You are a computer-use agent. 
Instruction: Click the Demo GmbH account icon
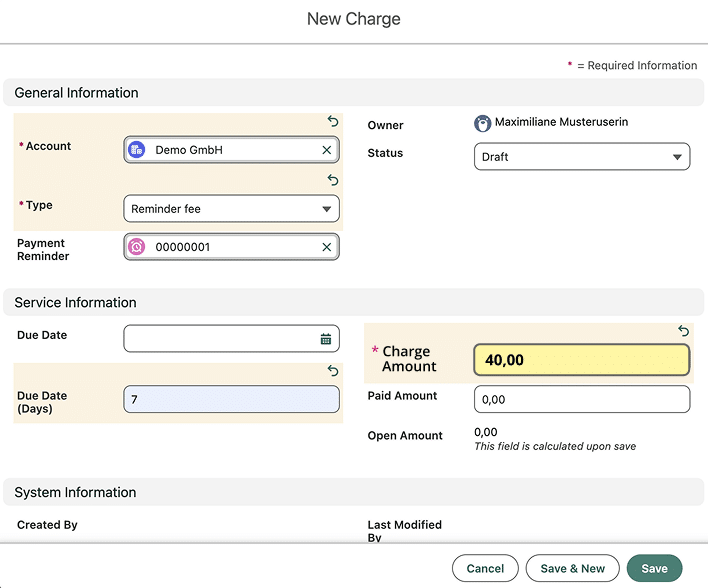pos(137,150)
